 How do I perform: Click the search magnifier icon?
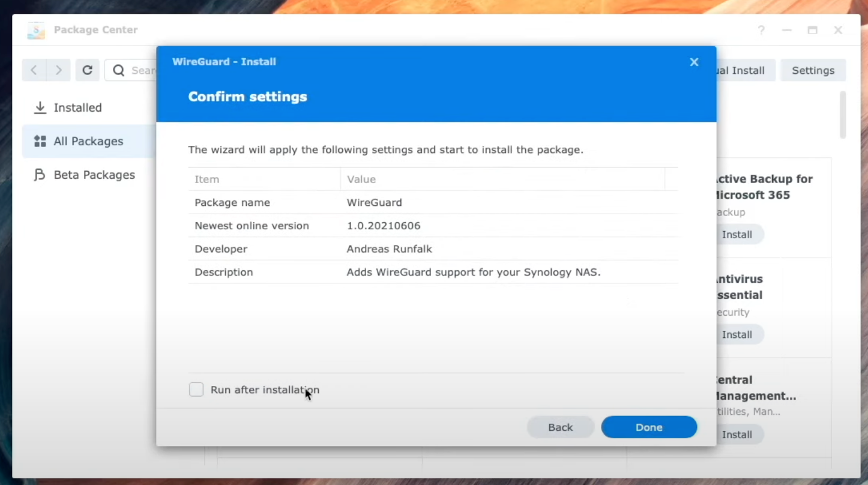(x=119, y=70)
